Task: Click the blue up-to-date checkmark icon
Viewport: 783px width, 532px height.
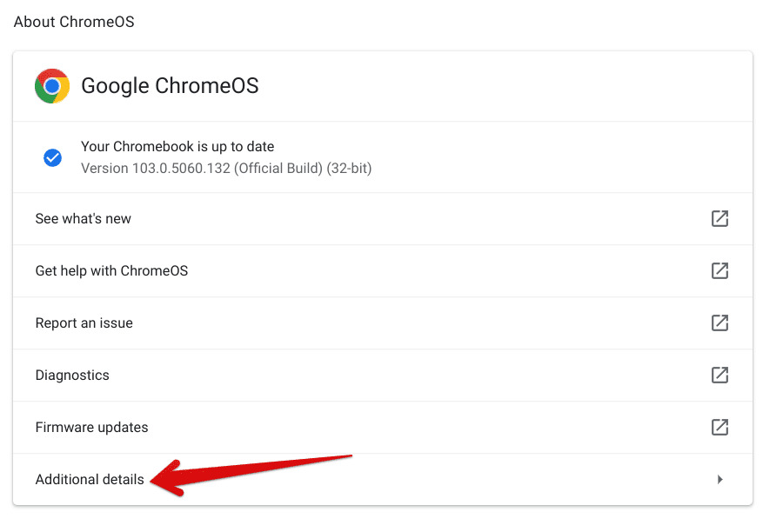Action: click(52, 157)
